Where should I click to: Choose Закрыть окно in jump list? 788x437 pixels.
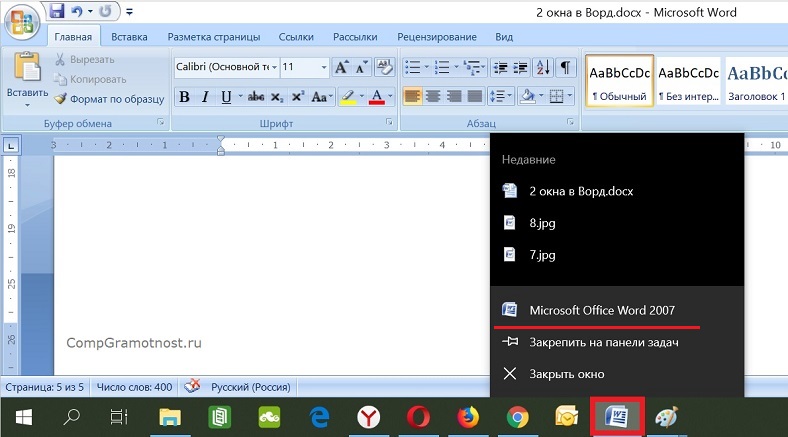coord(617,374)
